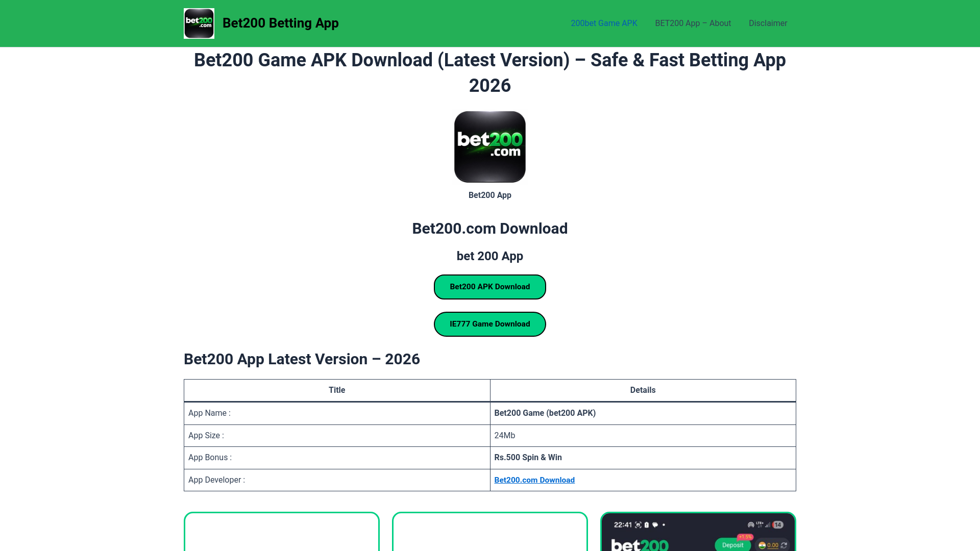Open the Bet200 Betting App site title
This screenshot has height=551, width=980.
click(280, 23)
